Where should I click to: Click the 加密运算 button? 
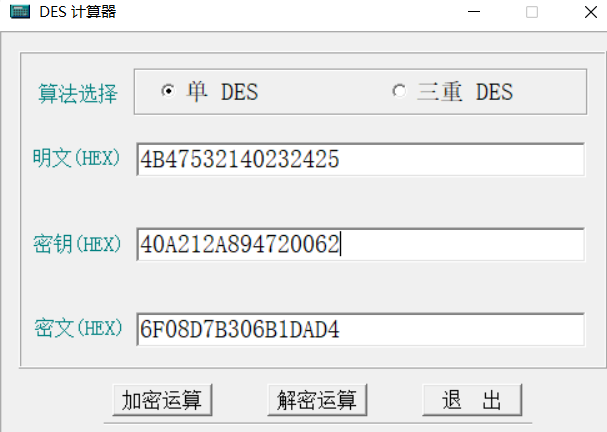(x=162, y=400)
